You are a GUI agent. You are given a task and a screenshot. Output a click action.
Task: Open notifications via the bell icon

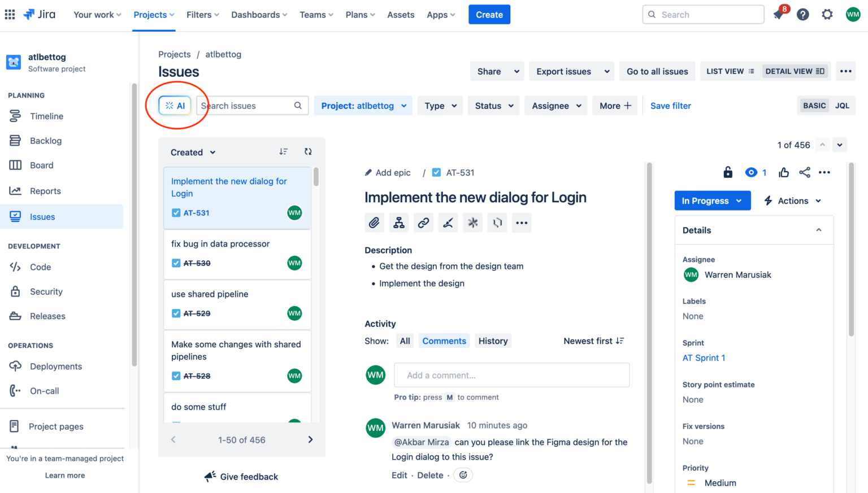778,14
